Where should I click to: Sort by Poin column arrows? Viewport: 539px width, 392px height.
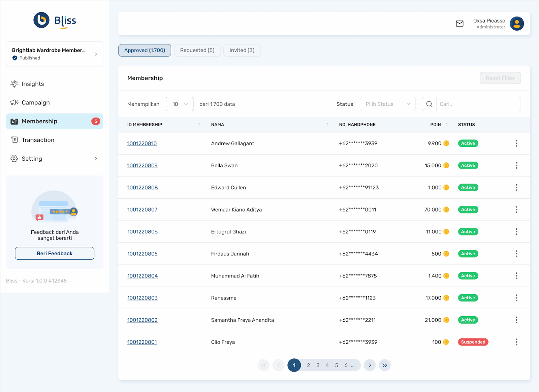(x=447, y=125)
